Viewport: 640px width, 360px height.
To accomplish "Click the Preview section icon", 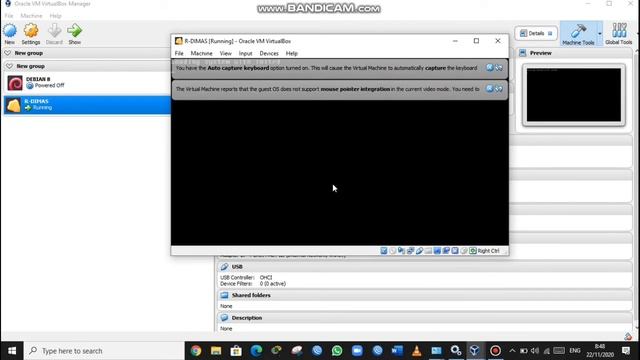I will (522, 53).
